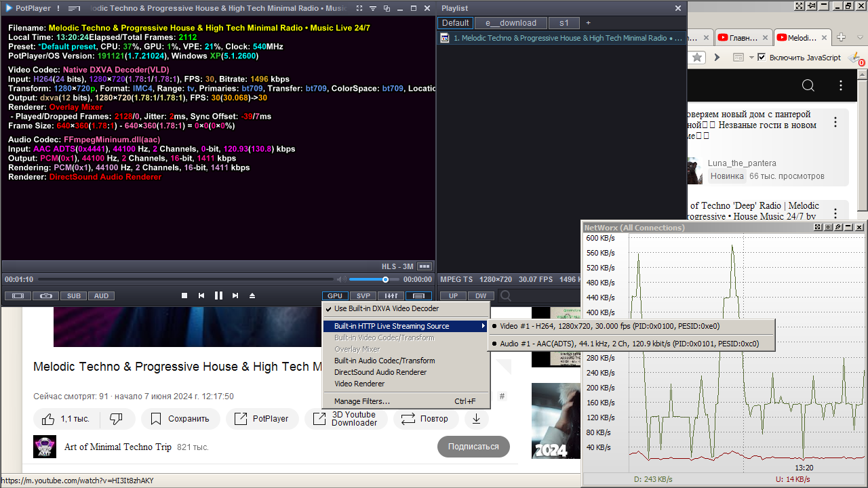Image resolution: width=868 pixels, height=488 pixels.
Task: Move playlist item up with UP button
Action: click(453, 296)
